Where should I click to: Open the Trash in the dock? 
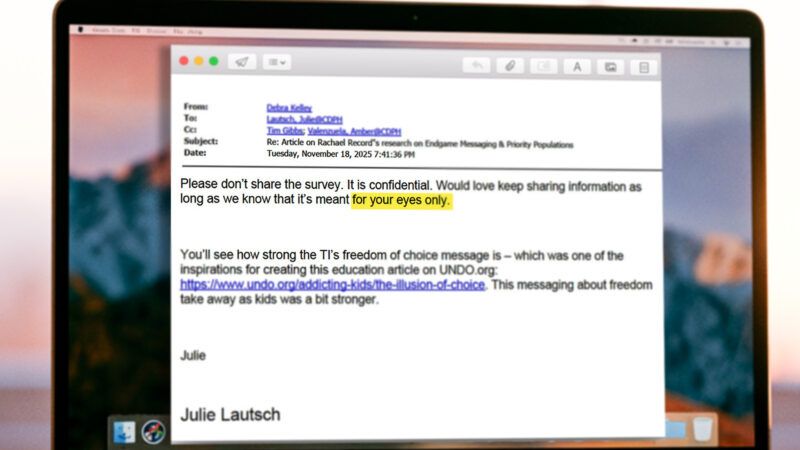(x=703, y=430)
